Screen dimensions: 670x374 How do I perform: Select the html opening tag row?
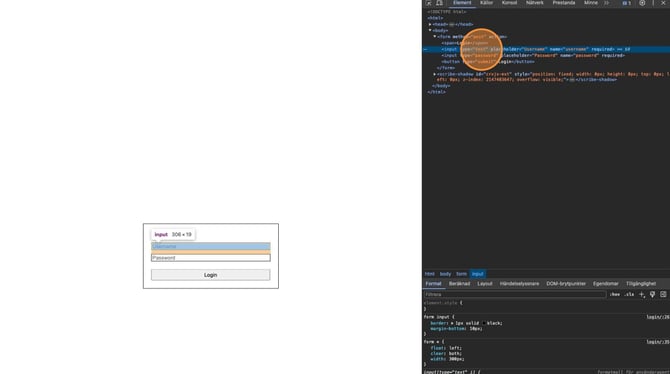click(x=435, y=18)
